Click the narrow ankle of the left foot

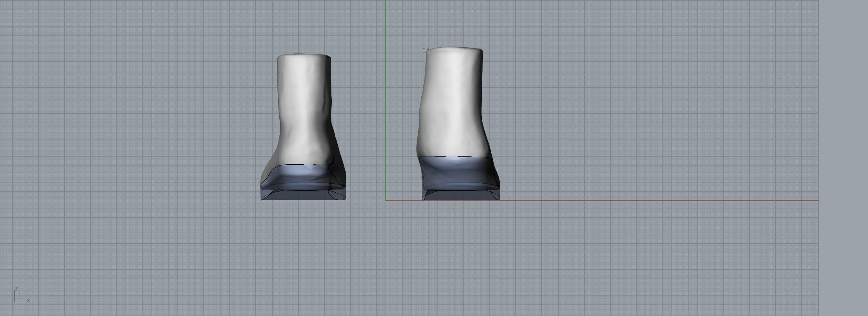coord(306,130)
